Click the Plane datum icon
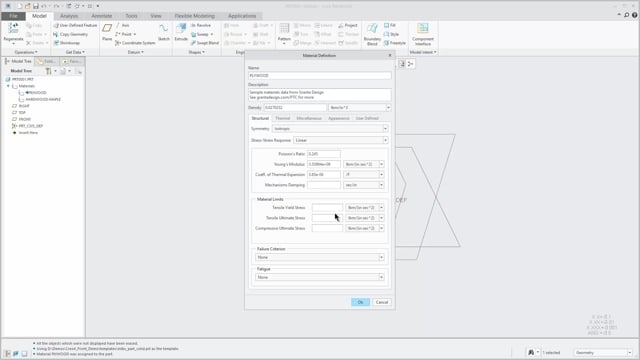The width and height of the screenshot is (640, 360). pyautogui.click(x=107, y=29)
